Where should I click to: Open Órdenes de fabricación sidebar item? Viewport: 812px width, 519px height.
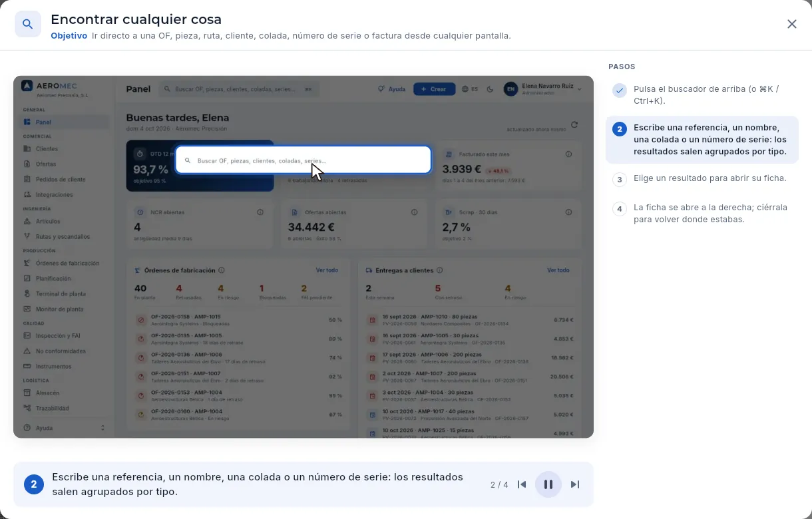point(65,263)
